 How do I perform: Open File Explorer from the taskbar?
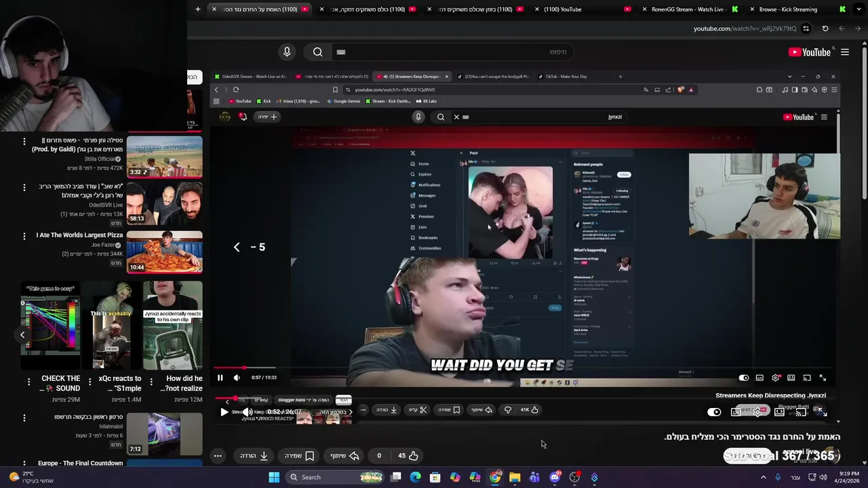(x=515, y=477)
